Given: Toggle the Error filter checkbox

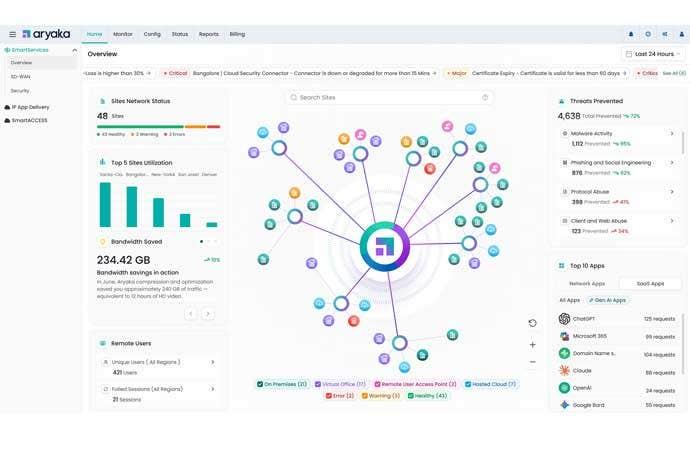Looking at the screenshot, I should pos(327,396).
